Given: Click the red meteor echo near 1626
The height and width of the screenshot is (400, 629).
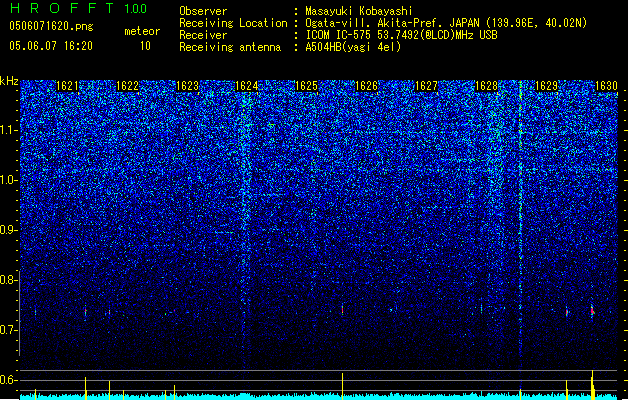Looking at the screenshot, I should click(x=342, y=309).
